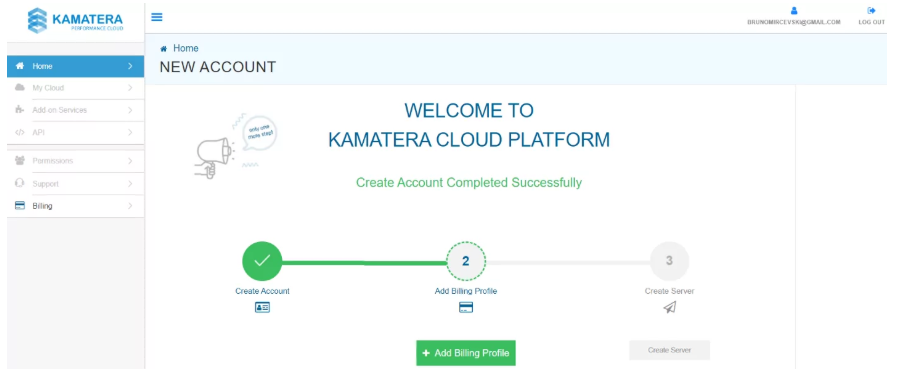The width and height of the screenshot is (897, 376).
Task: Click the green progress bar segment
Action: pos(364,263)
